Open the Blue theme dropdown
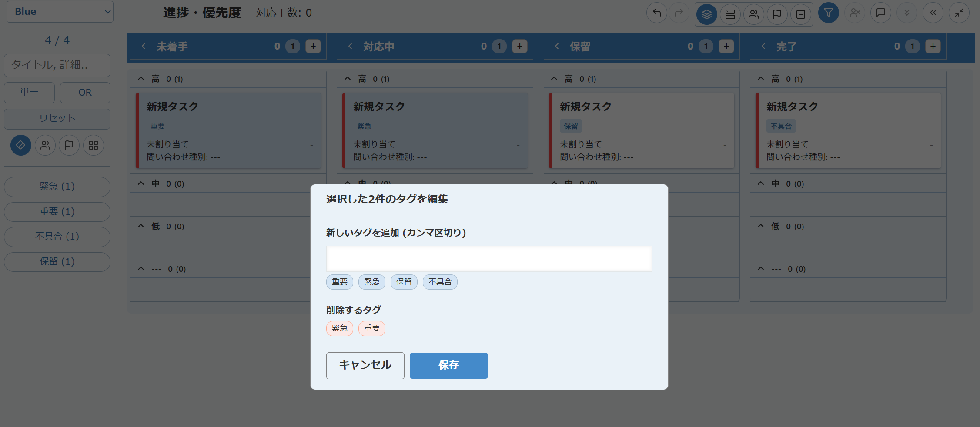 60,12
